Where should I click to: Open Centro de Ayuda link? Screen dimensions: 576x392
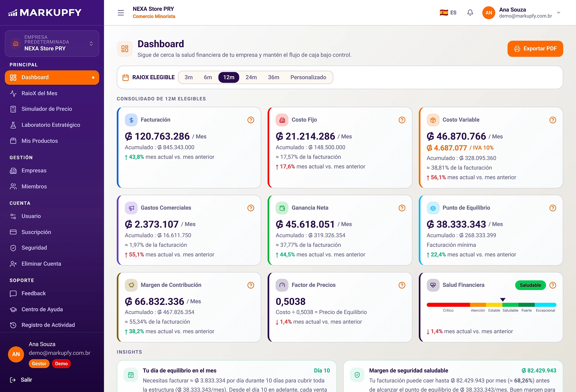52,309
